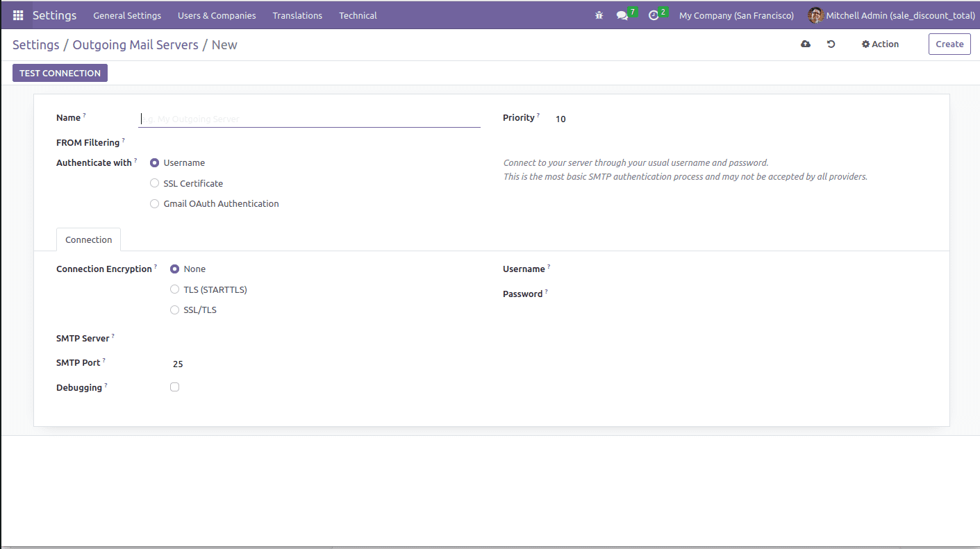Click the Authenticate with help question mark

pos(135,160)
